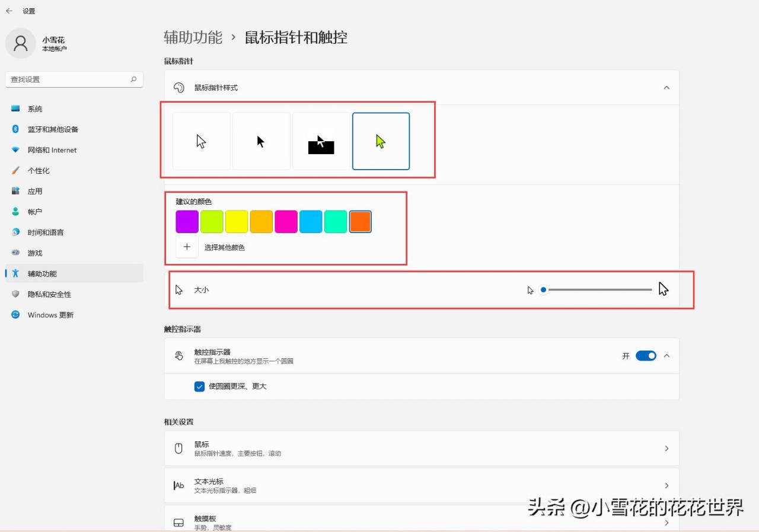Viewport: 759px width, 532px height.
Task: Click the Windows 更新 refresh icon
Action: click(15, 315)
